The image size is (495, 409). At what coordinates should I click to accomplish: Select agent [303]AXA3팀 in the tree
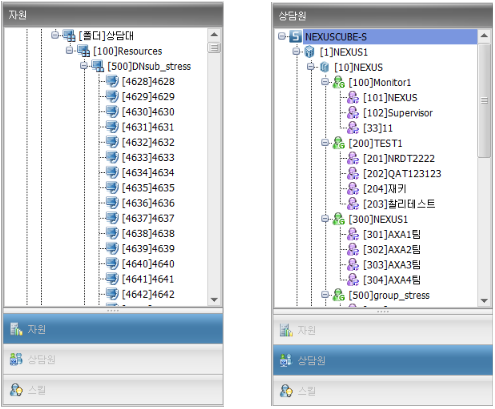[392, 265]
